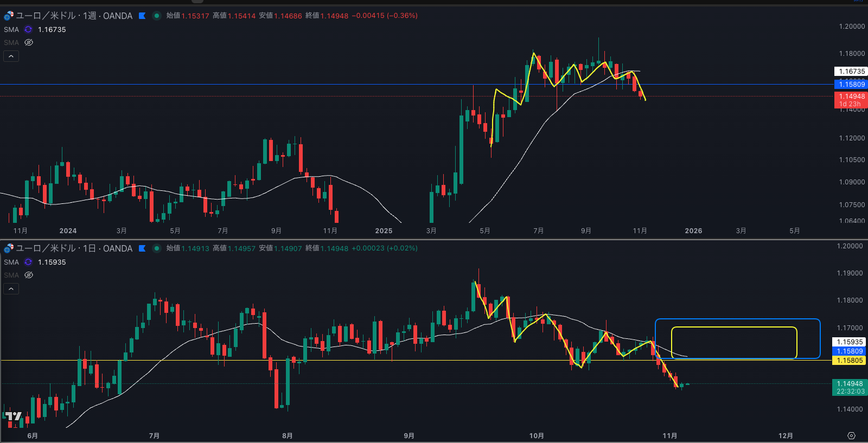Viewport: 868px width, 443px height.
Task: Click the blue flag icon on the daily chart
Action: coord(142,248)
